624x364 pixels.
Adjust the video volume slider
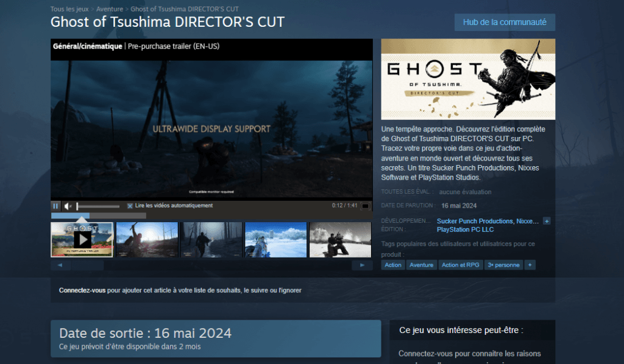pyautogui.click(x=97, y=206)
